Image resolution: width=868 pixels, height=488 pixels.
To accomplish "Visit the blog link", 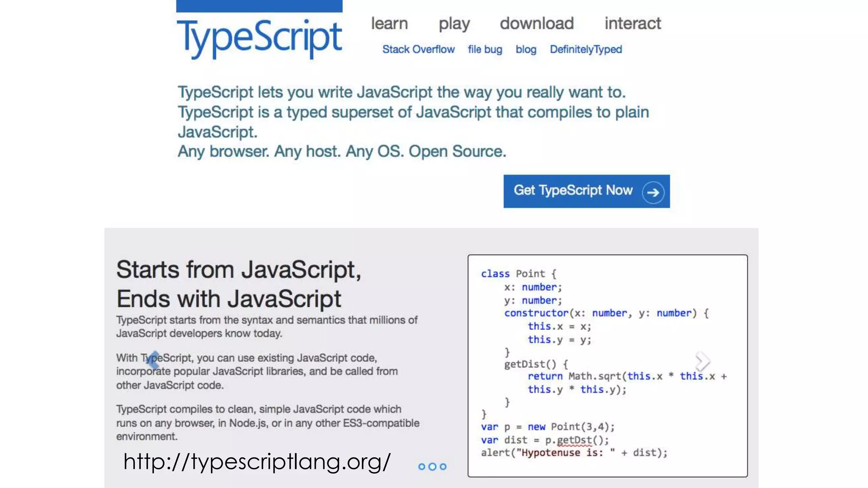I will tap(526, 49).
